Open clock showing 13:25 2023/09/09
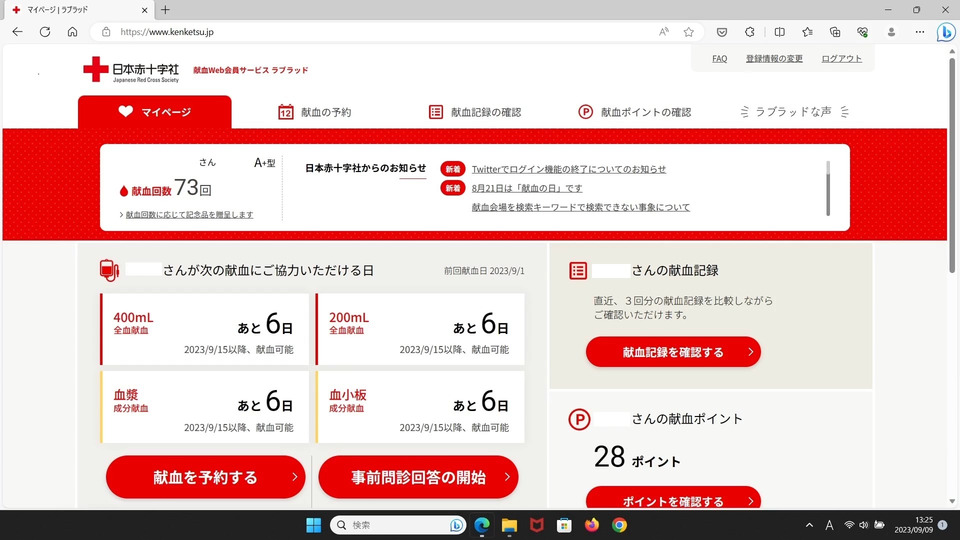Viewport: 960px width, 540px height. (x=913, y=525)
